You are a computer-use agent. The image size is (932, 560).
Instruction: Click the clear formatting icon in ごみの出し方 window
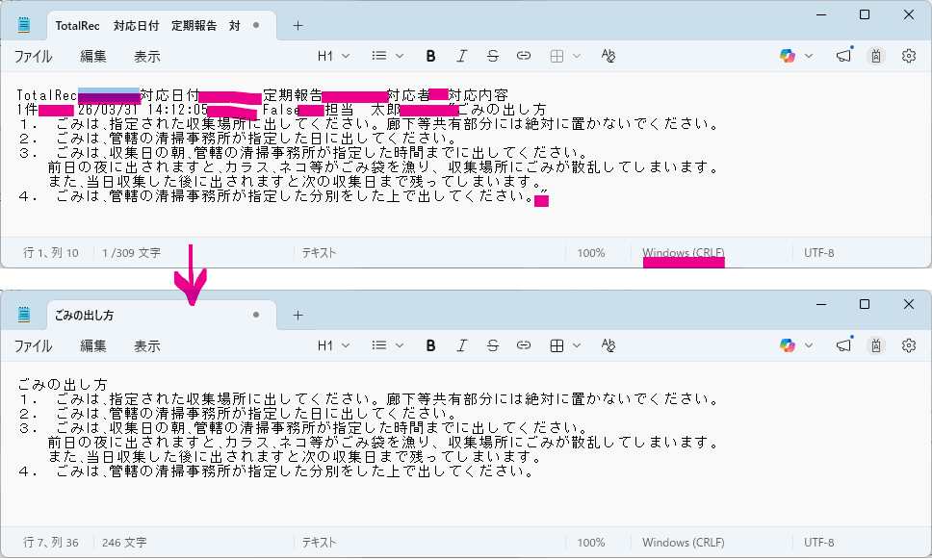608,345
